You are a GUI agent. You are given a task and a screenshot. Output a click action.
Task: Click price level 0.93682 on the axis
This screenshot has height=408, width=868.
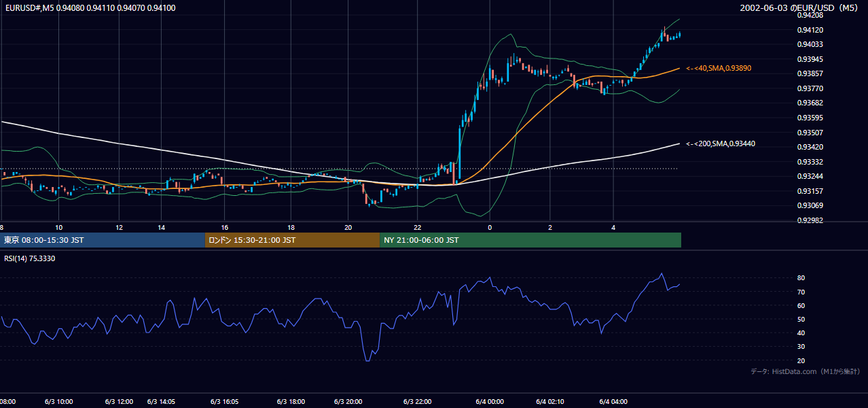[x=810, y=103]
